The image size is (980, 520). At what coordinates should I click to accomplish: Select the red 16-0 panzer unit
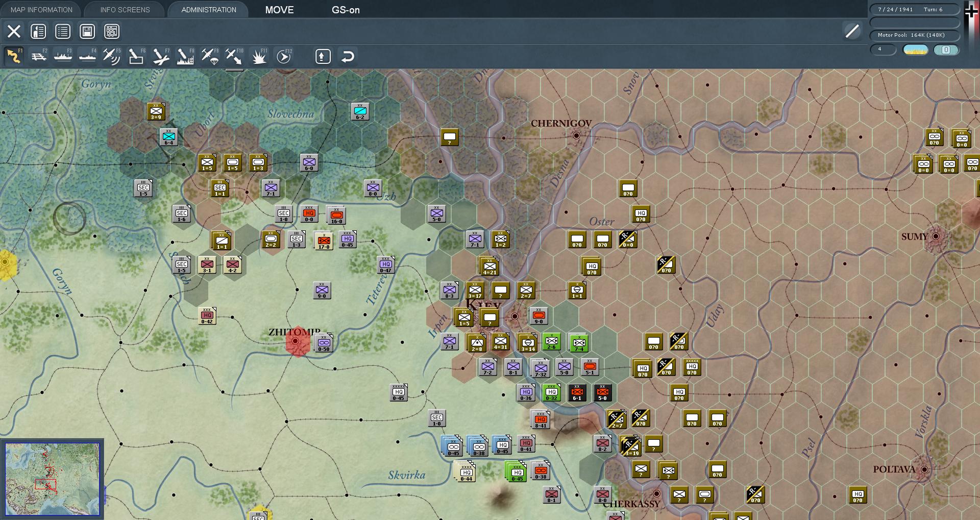point(336,215)
